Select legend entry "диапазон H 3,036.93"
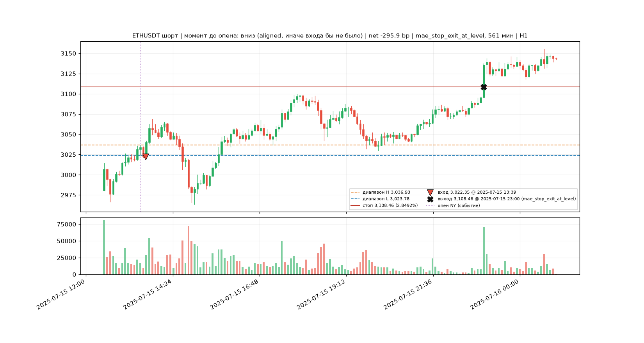 click(x=386, y=192)
